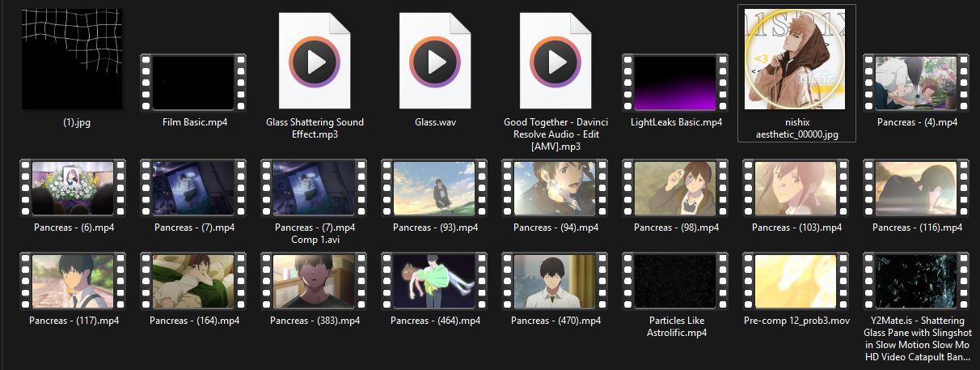Select the Pancreas - (94).mp4 video thumbnail
980x370 pixels.
pos(556,188)
